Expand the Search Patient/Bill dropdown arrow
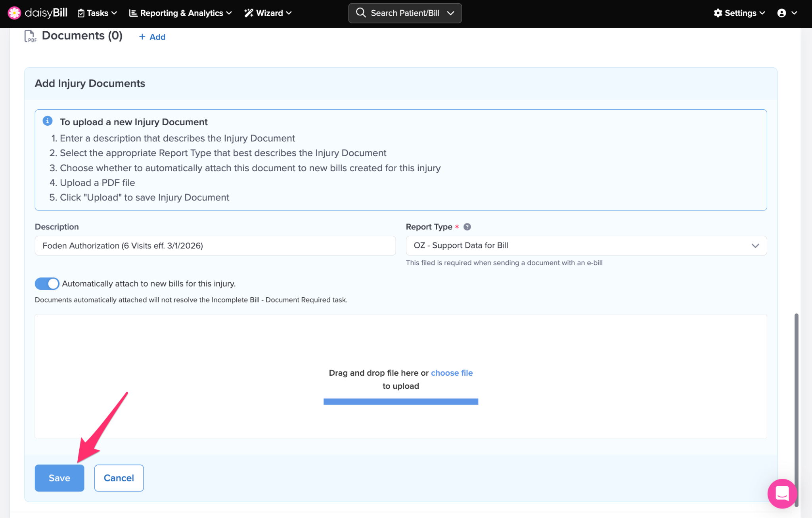The height and width of the screenshot is (518, 812). click(451, 13)
